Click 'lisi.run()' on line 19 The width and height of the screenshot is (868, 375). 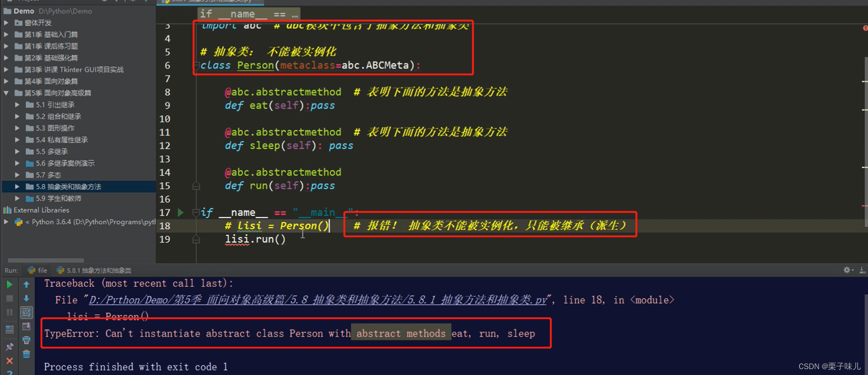click(x=255, y=239)
